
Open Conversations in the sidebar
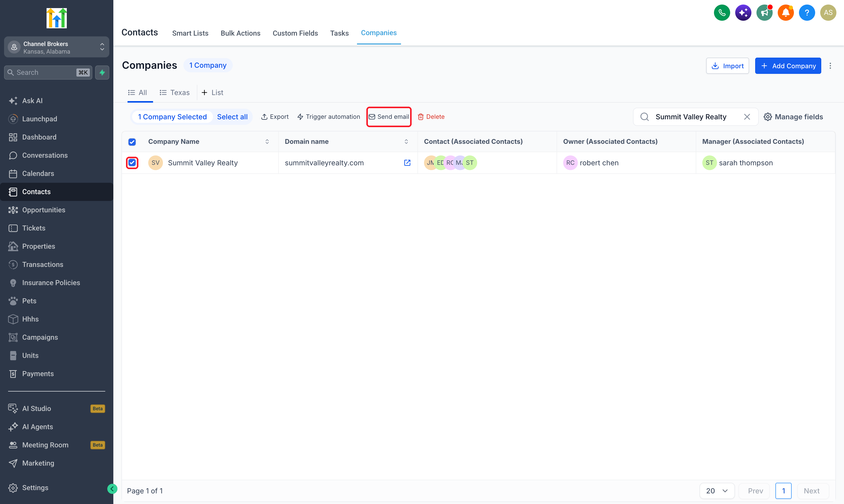point(56,155)
